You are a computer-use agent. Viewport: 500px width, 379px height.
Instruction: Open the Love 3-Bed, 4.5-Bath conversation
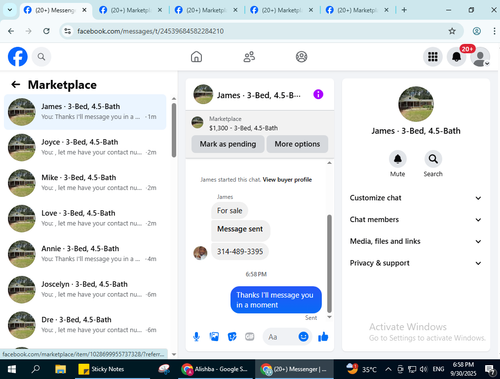85,218
